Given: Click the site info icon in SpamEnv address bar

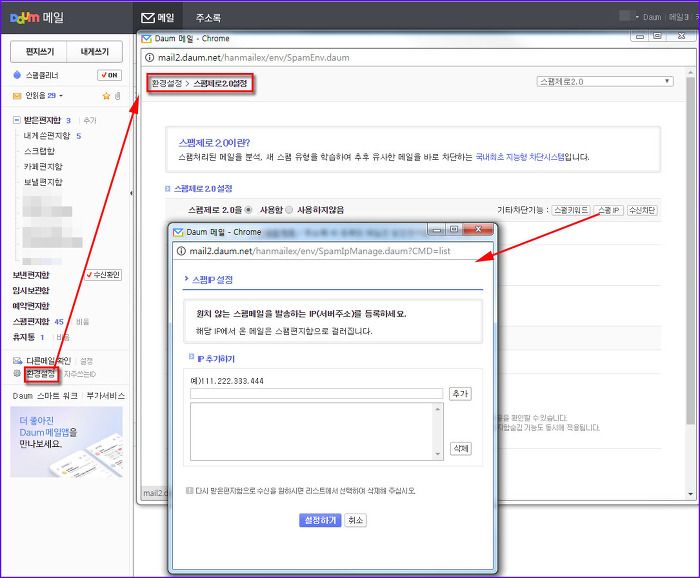Looking at the screenshot, I should point(150,58).
